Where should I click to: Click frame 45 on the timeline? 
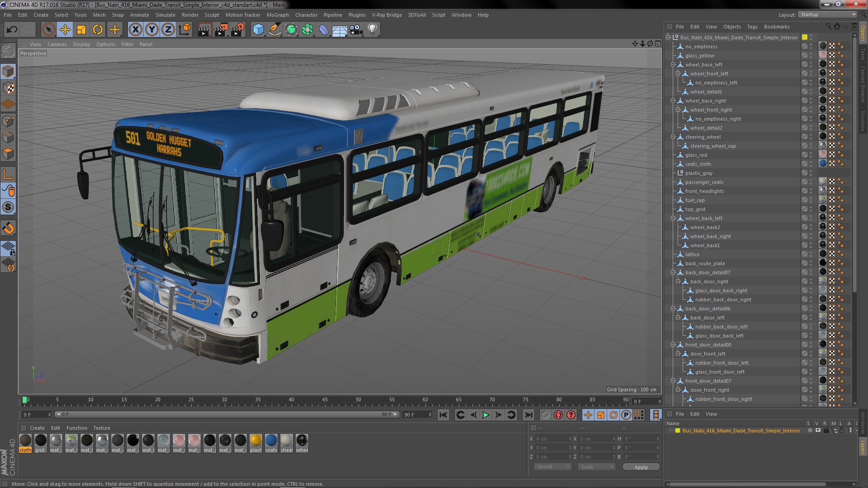[325, 400]
